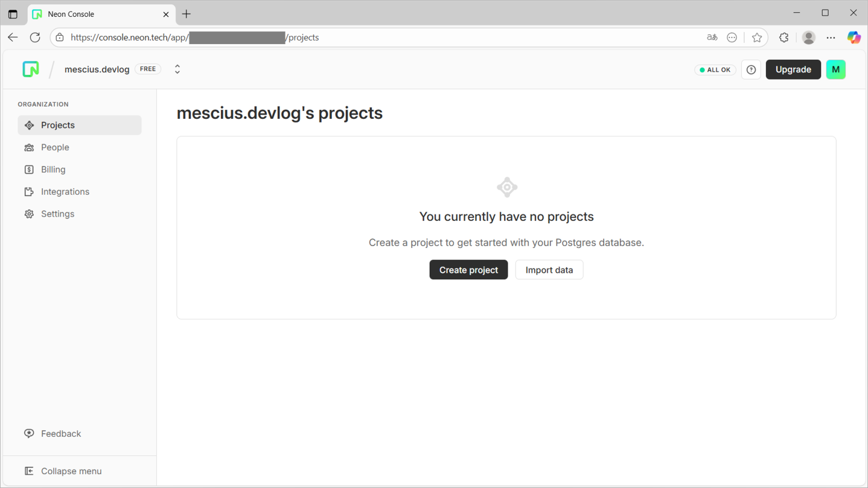Viewport: 868px width, 488px height.
Task: Click the Neon logo icon
Action: 31,69
